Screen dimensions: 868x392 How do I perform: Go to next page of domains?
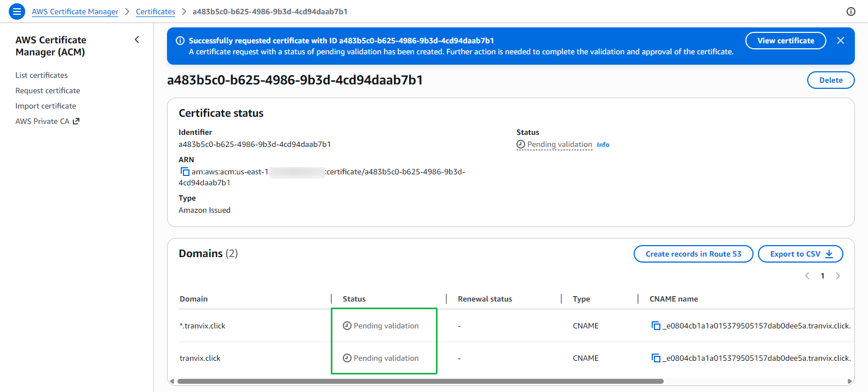838,276
